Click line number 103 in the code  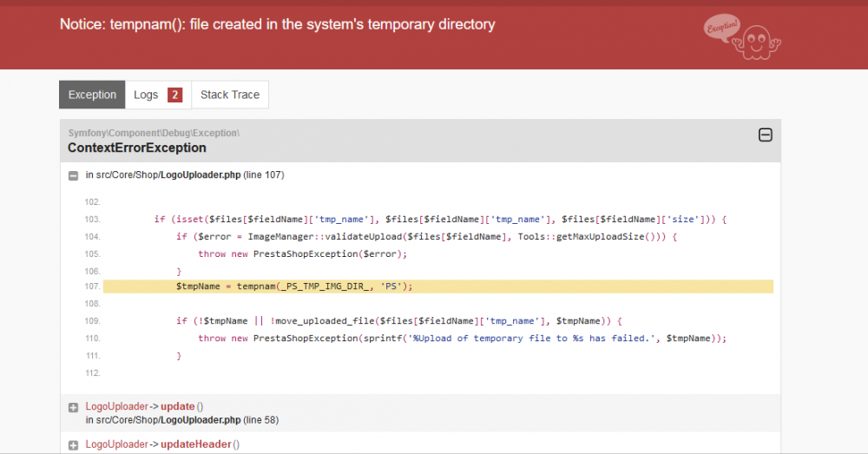click(92, 220)
